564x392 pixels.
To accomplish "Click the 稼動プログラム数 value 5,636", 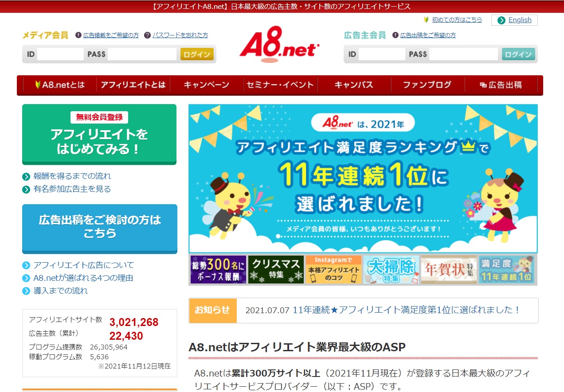I will (x=99, y=357).
